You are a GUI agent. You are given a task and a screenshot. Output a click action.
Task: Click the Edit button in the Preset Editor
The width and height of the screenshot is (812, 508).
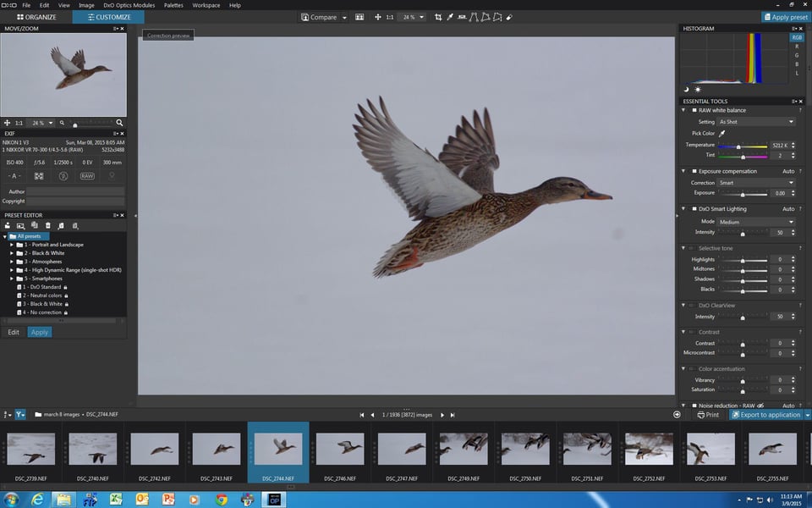(14, 332)
